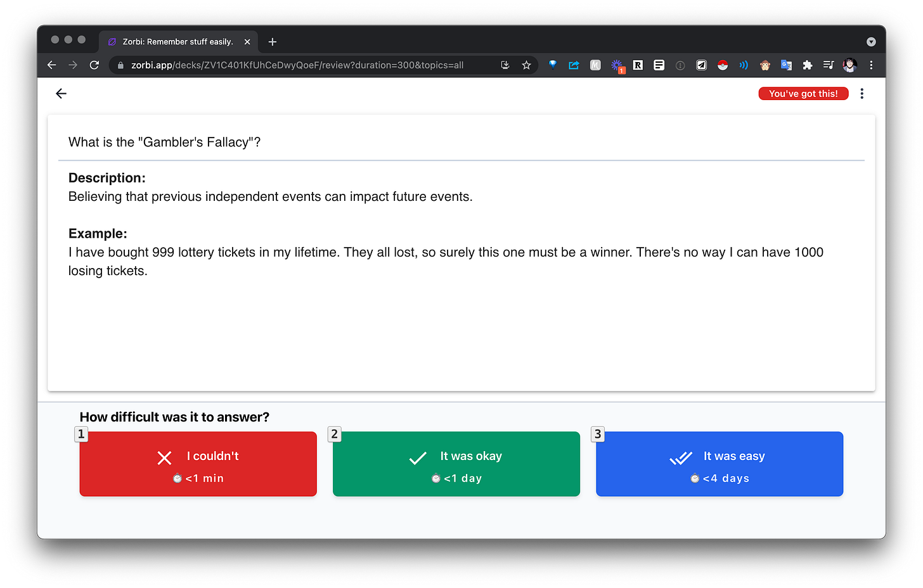The height and width of the screenshot is (588, 923).
Task: Click the lottery tickets example text
Action: click(446, 262)
